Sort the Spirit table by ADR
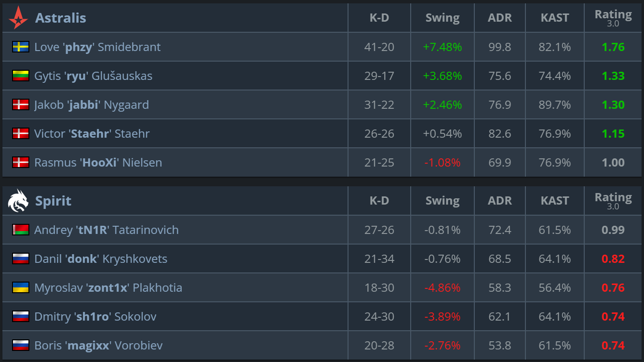The height and width of the screenshot is (362, 644). pos(500,201)
